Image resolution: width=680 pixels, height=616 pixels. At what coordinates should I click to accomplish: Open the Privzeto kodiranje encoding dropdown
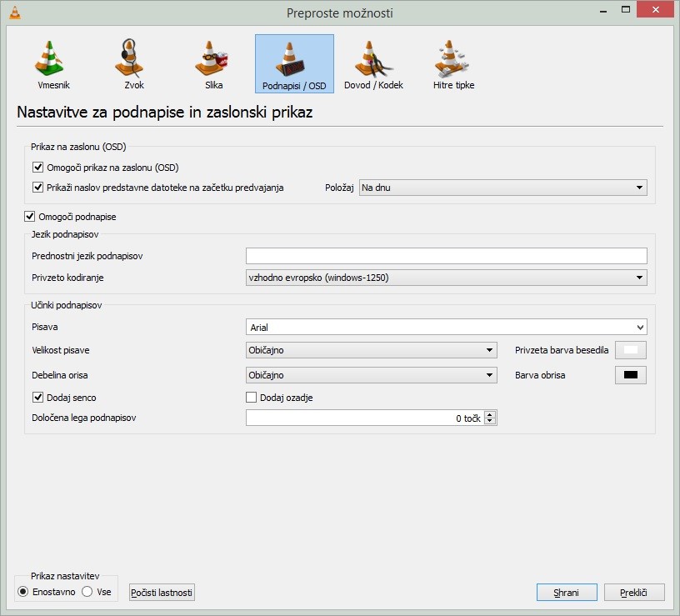pyautogui.click(x=446, y=278)
